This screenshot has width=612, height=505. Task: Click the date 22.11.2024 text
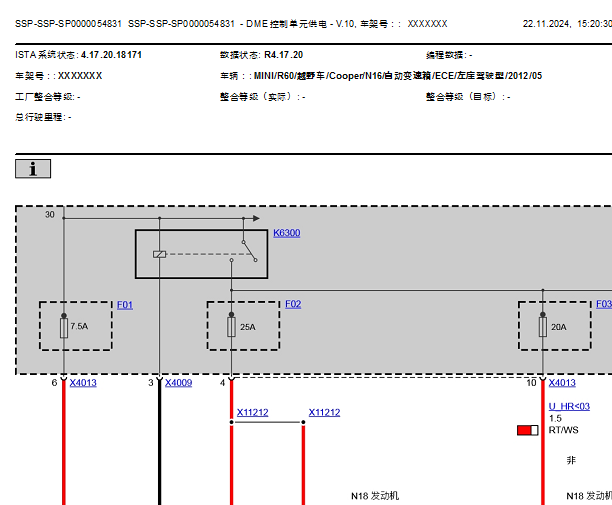pyautogui.click(x=546, y=24)
